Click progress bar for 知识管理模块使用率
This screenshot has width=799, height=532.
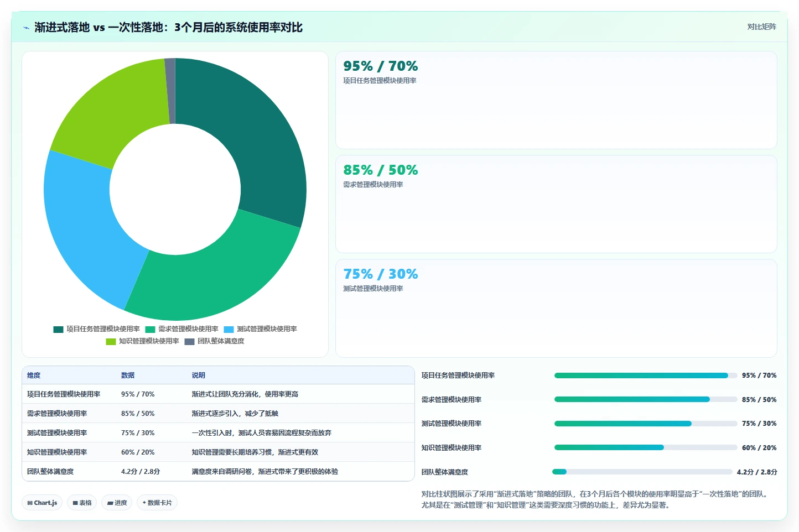(x=646, y=447)
